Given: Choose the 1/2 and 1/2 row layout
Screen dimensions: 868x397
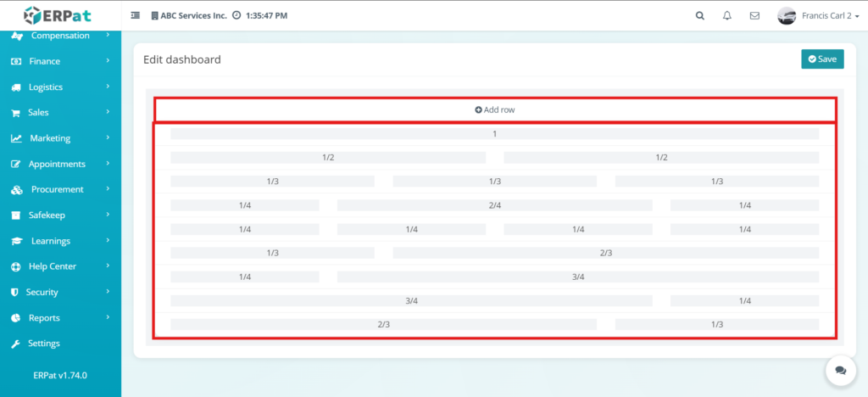Looking at the screenshot, I should click(494, 158).
